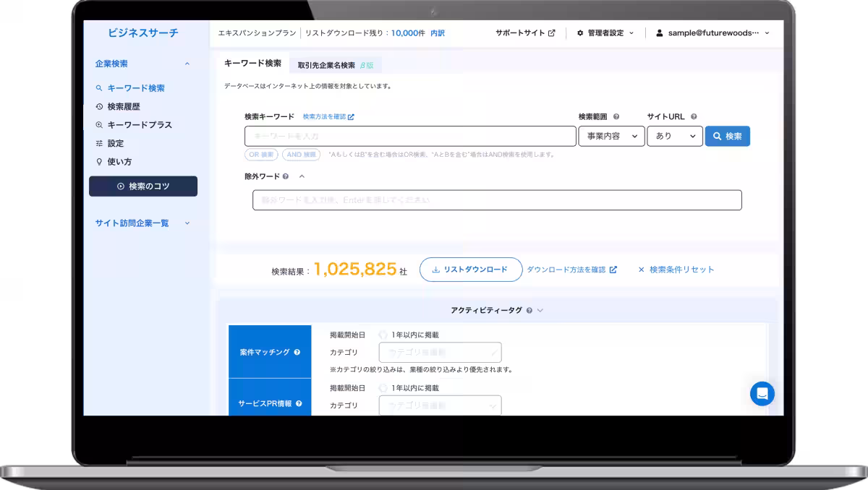The image size is (868, 490).
Task: Open キーワードプラス in the sidebar
Action: pos(140,125)
